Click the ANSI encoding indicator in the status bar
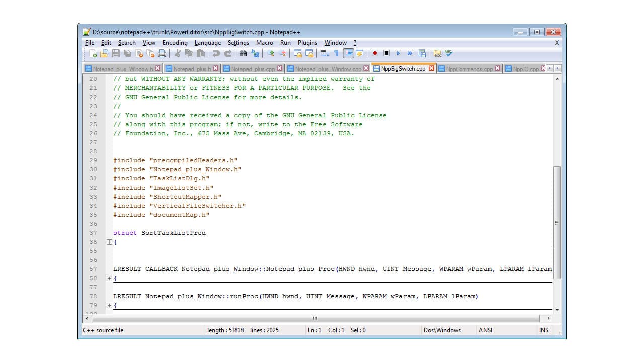The image size is (644, 362). (486, 330)
